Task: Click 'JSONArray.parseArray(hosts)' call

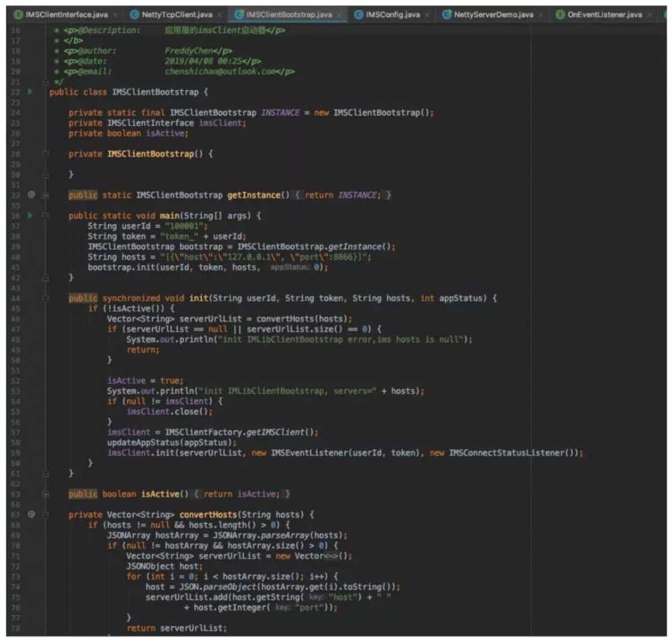Action: tap(280, 535)
